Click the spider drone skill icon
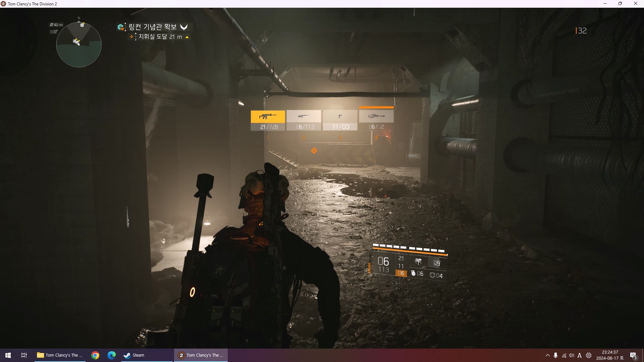Viewport: 644px width, 362px height. [x=418, y=262]
